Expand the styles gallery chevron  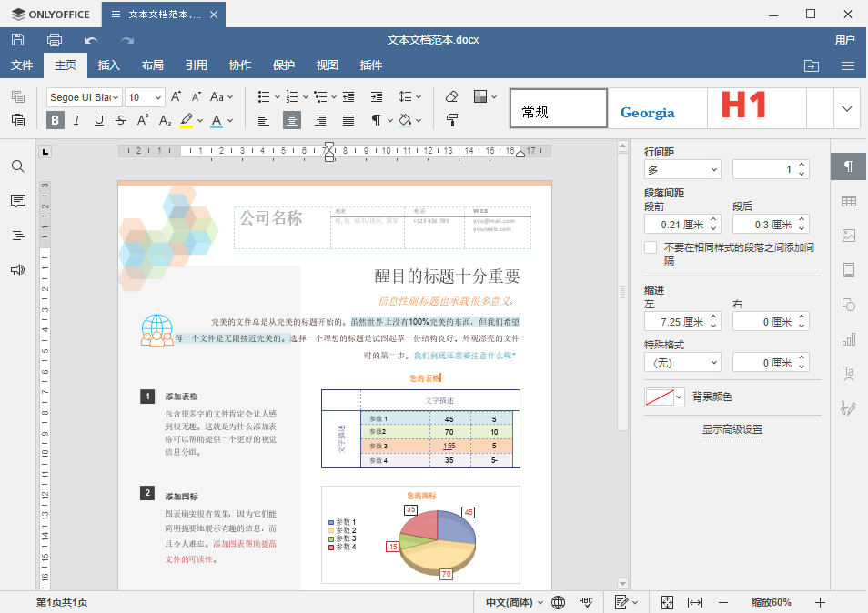pos(847,108)
